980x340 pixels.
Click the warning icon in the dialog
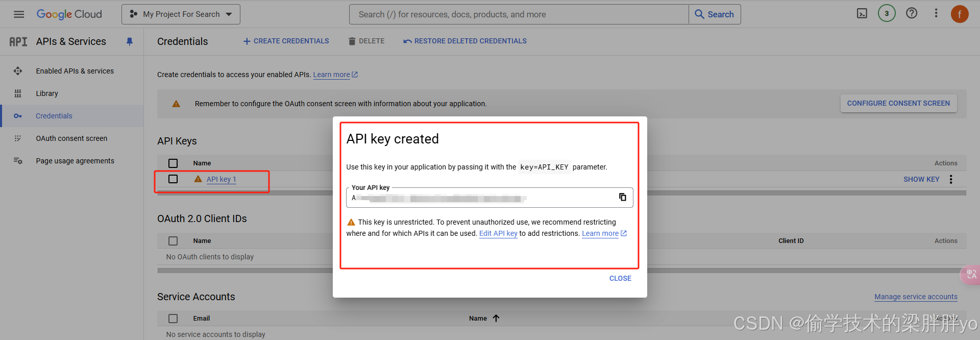click(351, 222)
